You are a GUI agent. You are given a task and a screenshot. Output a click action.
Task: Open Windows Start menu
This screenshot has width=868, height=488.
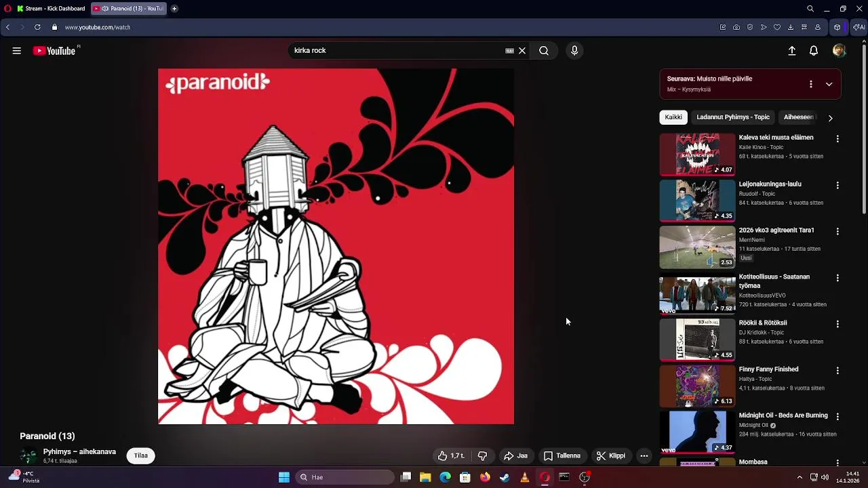[284, 477]
